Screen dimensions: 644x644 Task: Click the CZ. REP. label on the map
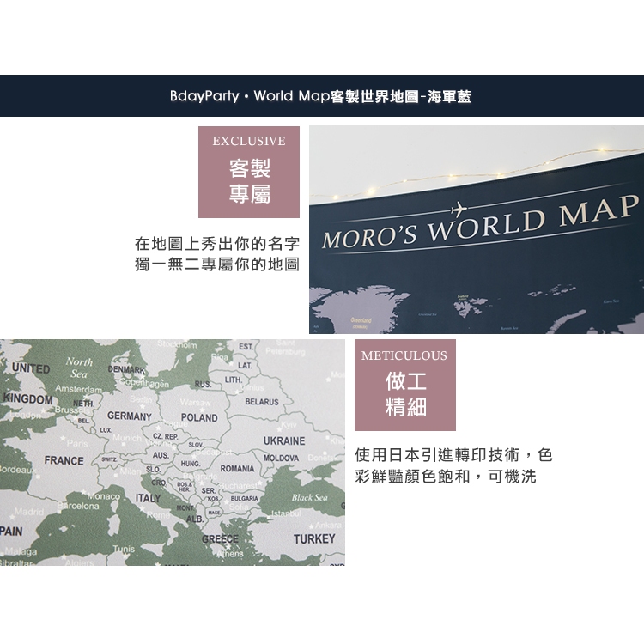point(165,436)
